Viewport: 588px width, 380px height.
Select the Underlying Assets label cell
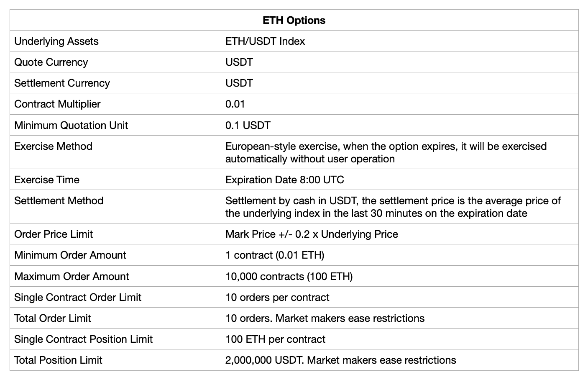click(56, 41)
